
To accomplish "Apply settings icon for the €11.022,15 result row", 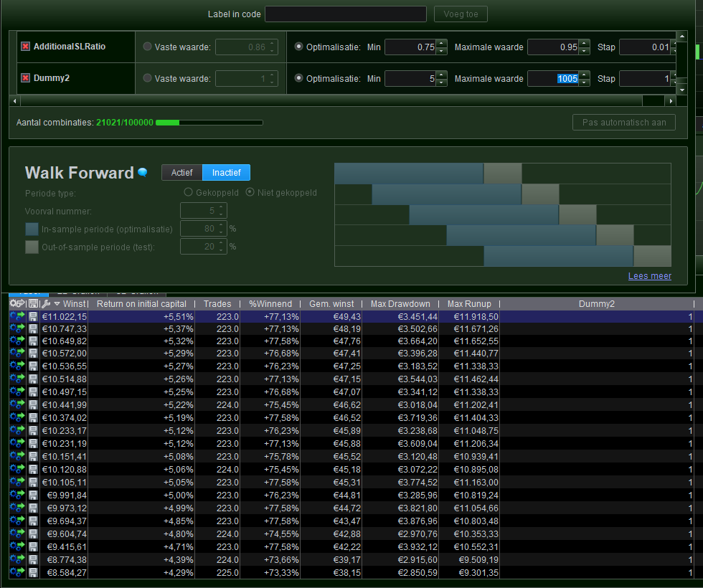I will point(17,316).
